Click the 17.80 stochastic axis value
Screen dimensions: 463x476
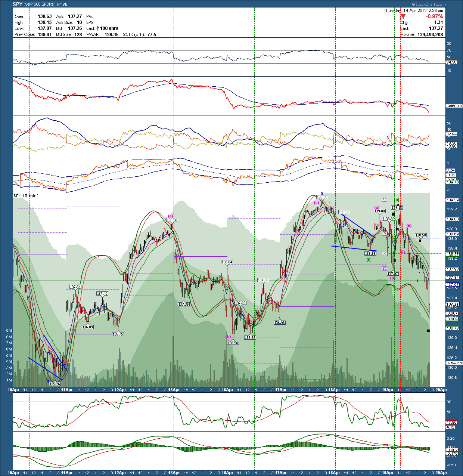point(451,423)
